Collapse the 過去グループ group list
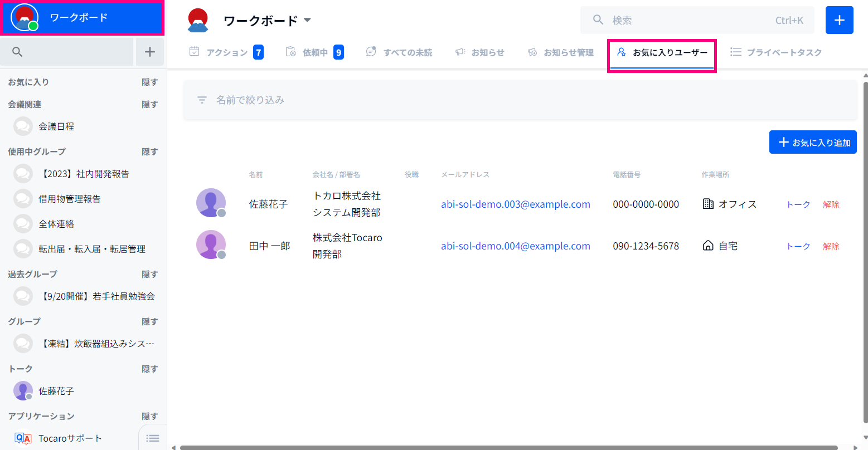 [x=149, y=273]
